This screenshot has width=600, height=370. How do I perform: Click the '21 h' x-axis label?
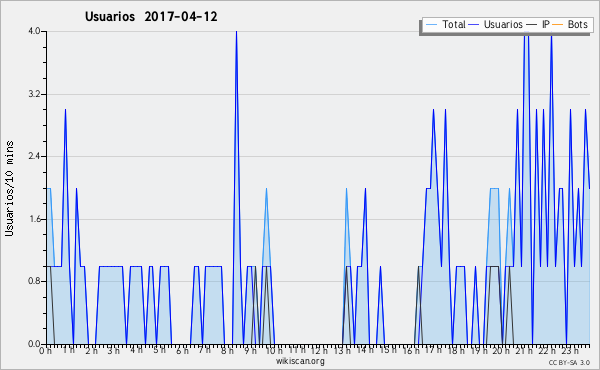523,351
